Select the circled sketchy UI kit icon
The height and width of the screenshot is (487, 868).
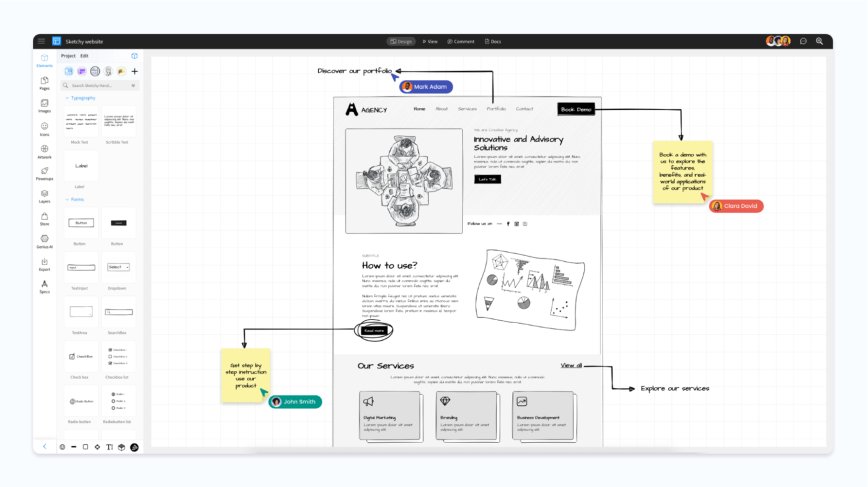pyautogui.click(x=95, y=71)
